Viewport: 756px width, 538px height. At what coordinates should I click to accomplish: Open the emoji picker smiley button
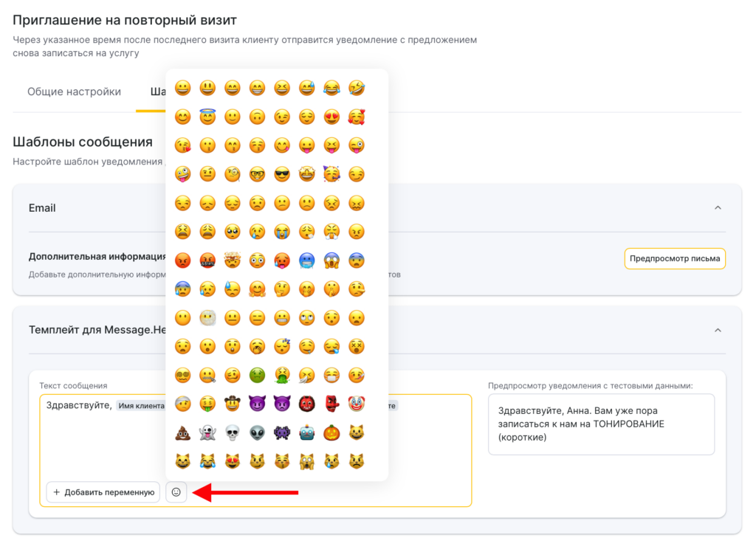[x=176, y=492]
